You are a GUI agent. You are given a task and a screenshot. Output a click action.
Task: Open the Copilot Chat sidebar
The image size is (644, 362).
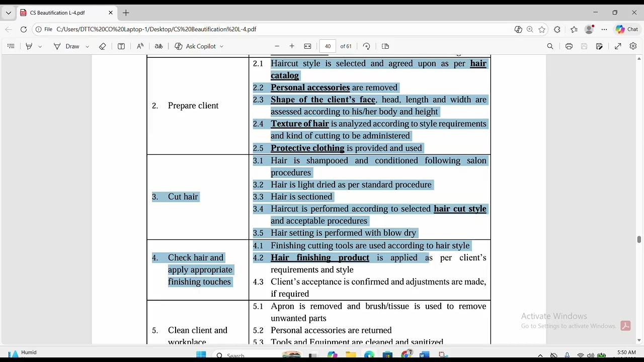pyautogui.click(x=627, y=29)
